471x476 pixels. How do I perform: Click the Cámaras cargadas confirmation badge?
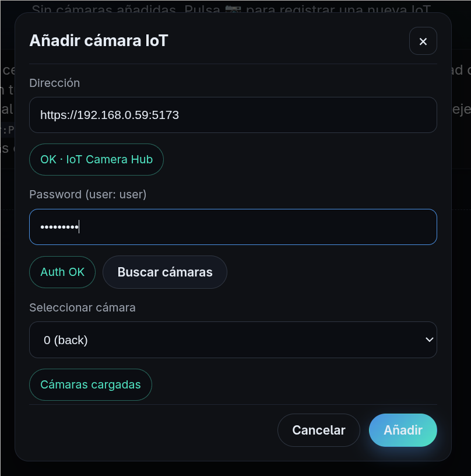click(90, 384)
